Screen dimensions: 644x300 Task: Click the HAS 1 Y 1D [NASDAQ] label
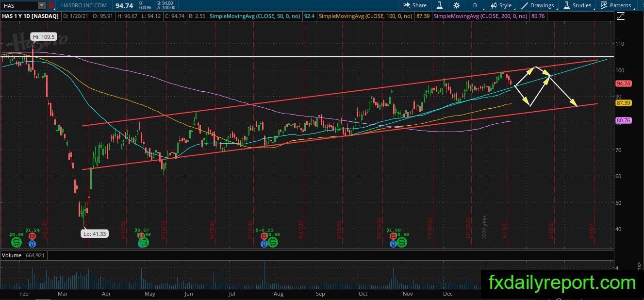coord(31,16)
